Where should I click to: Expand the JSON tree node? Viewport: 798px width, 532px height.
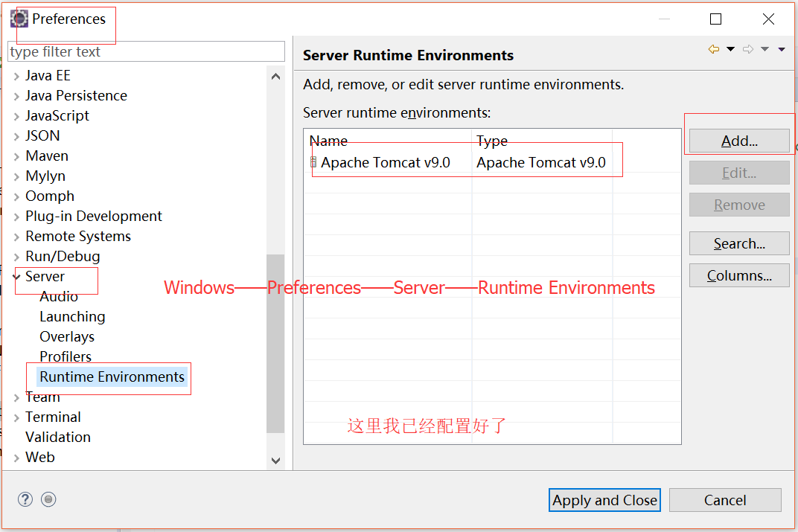[x=16, y=136]
